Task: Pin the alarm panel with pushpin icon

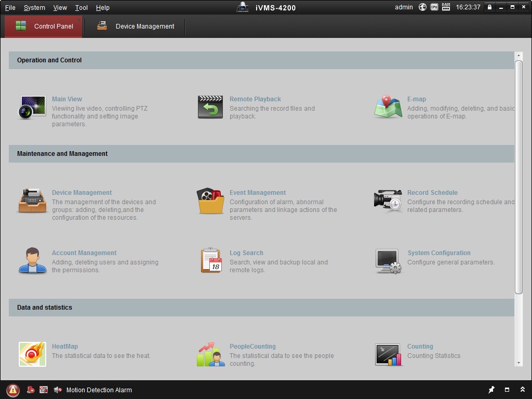Action: point(491,390)
